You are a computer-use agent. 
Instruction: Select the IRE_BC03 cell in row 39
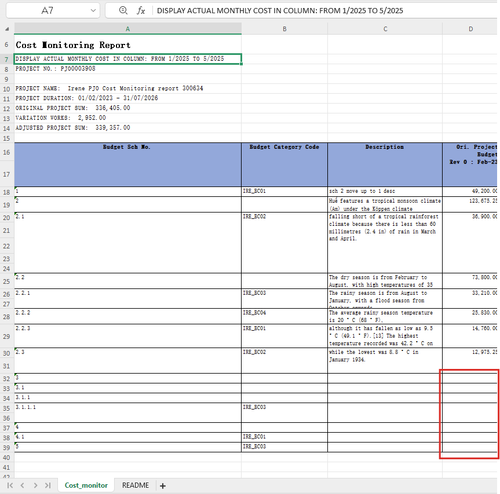click(x=284, y=447)
